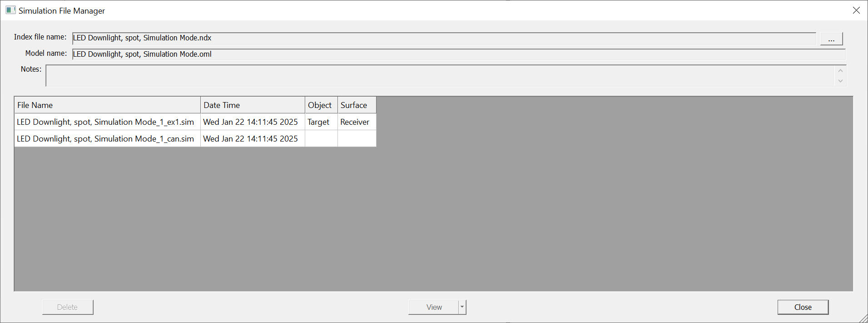Sort by File Name column header
868x323 pixels.
coord(108,105)
